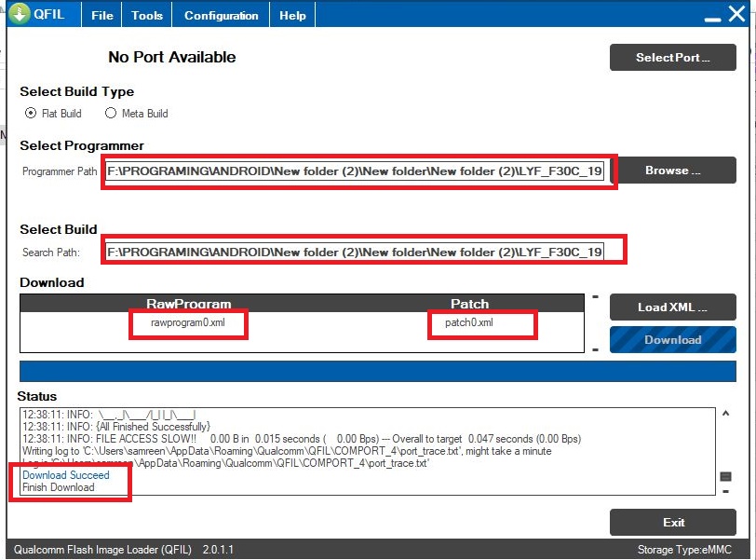Open the Configuration menu
Screen dimensions: 756x560
point(222,16)
